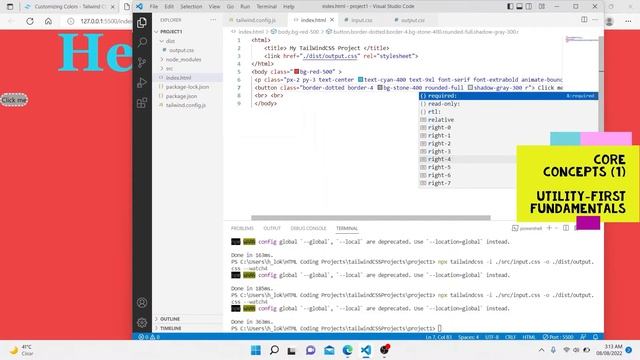The height and width of the screenshot is (360, 640).
Task: Open the Windows Start menu
Action: click(x=256, y=350)
